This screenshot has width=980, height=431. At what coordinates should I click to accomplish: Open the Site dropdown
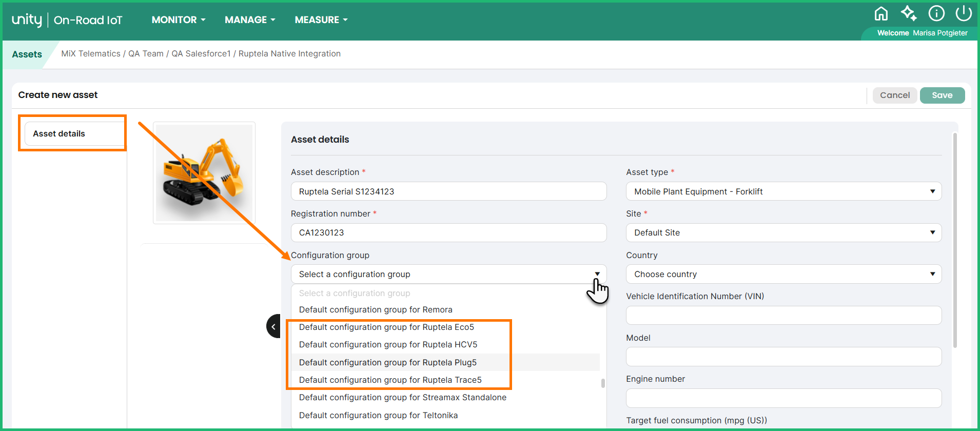pos(783,232)
